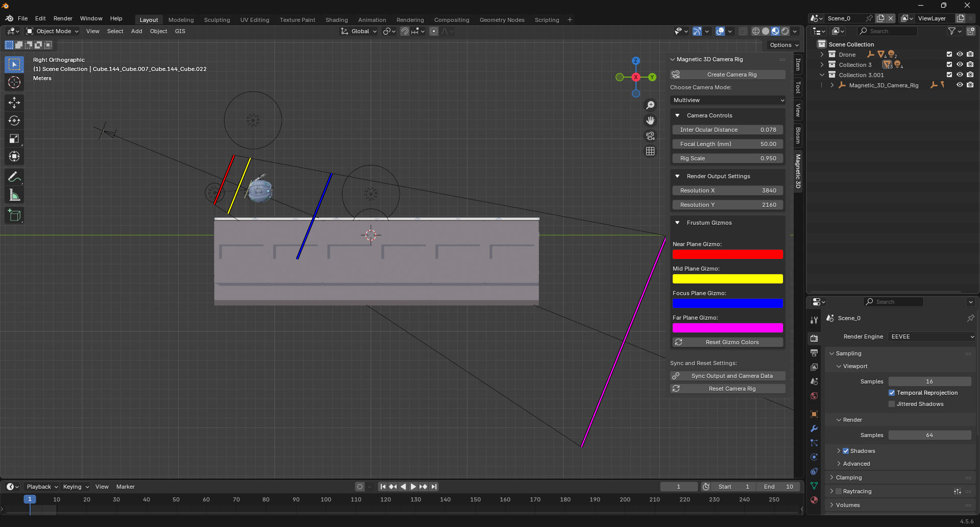Click the outliner Search field
Screen dimensions: 980x527
tap(887, 31)
